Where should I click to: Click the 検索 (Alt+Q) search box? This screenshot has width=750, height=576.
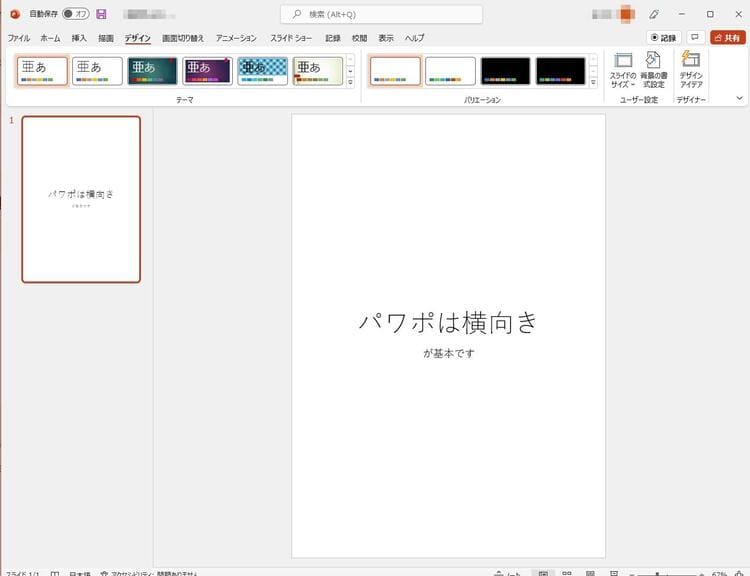pyautogui.click(x=381, y=14)
